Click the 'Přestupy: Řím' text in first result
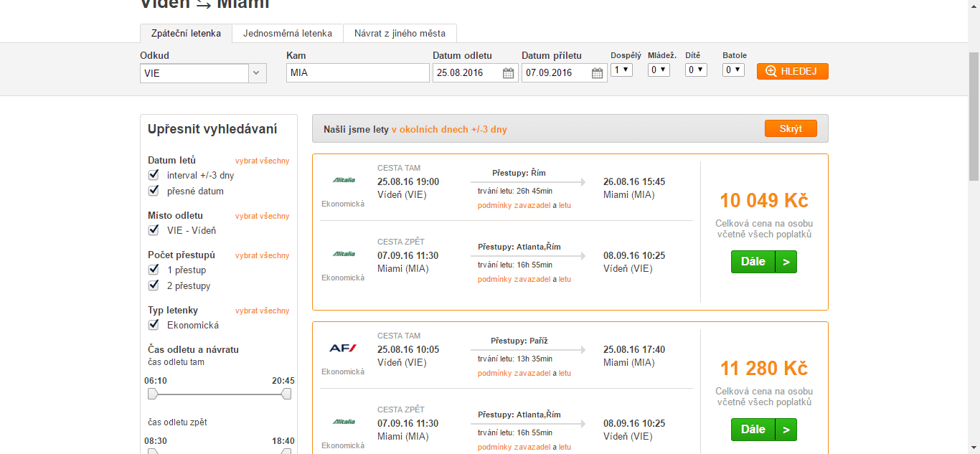The height and width of the screenshot is (454, 980). pos(519,173)
